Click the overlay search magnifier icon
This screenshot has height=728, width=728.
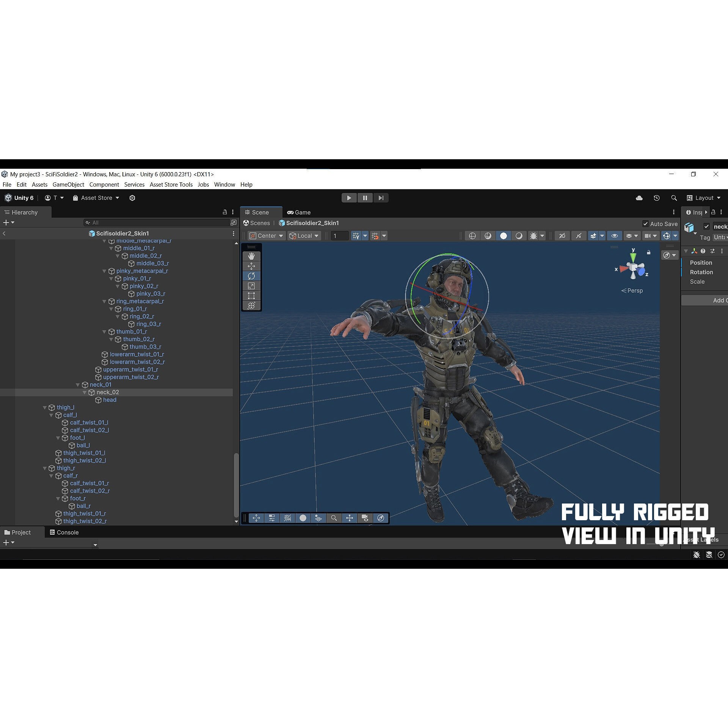334,518
